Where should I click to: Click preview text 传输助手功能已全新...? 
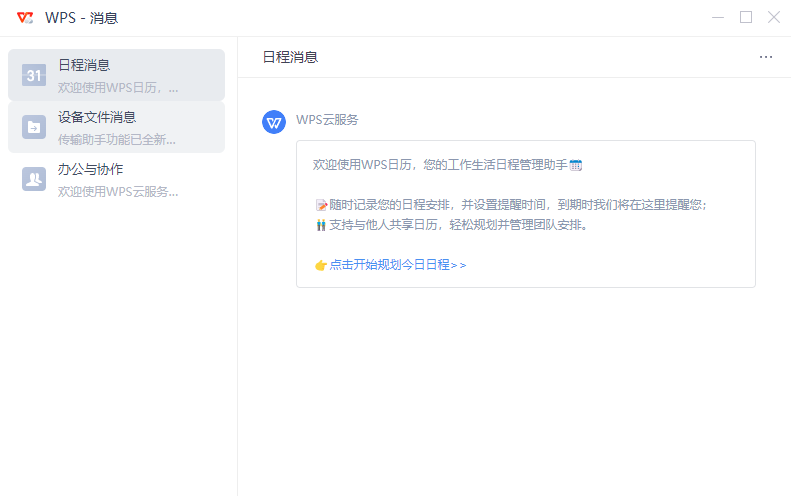coord(117,140)
